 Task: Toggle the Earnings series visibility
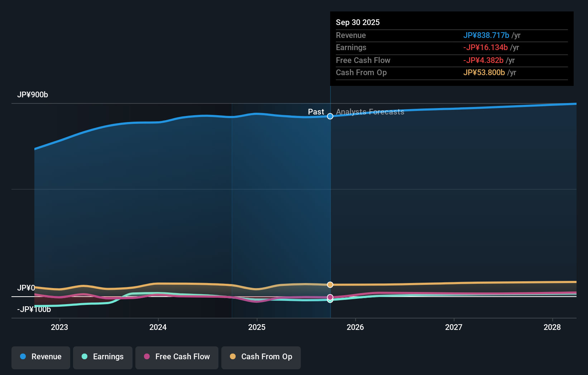(102, 357)
